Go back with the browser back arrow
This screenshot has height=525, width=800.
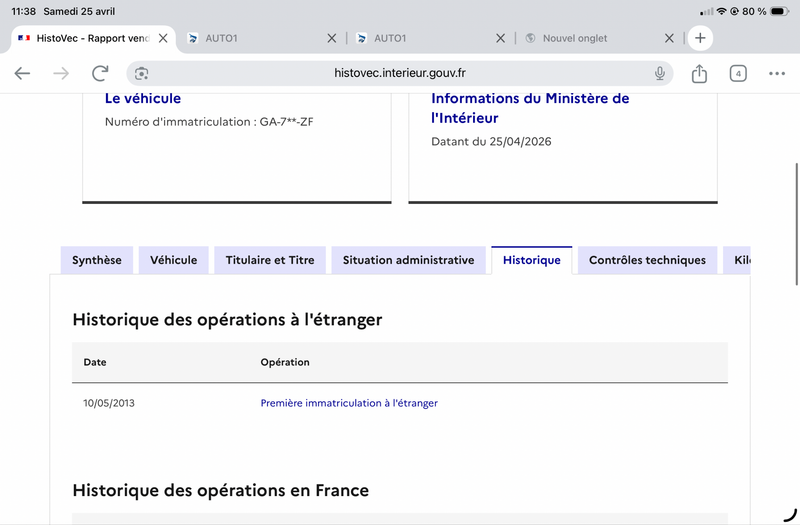click(x=22, y=73)
